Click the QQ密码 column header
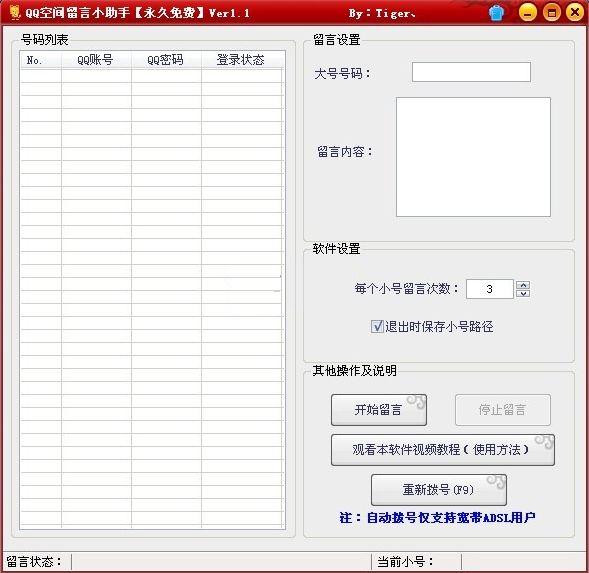 click(166, 60)
